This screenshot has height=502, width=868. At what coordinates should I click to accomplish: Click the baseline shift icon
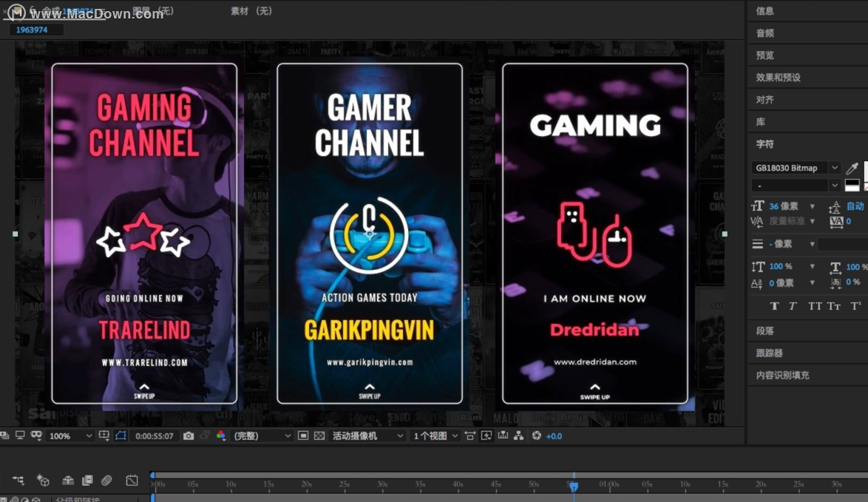point(757,283)
